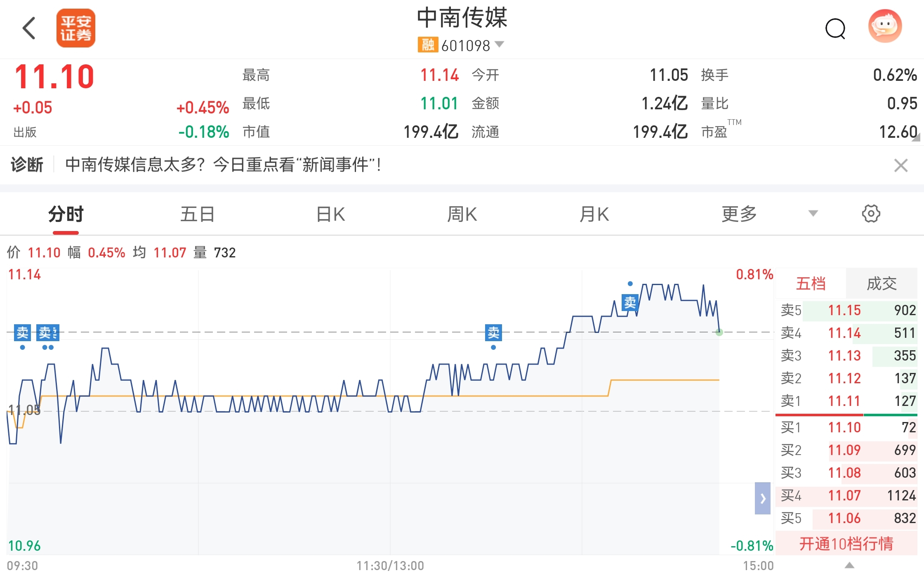Tap the 融 margin badge icon
Viewport: 924px width, 573px height.
pyautogui.click(x=427, y=45)
